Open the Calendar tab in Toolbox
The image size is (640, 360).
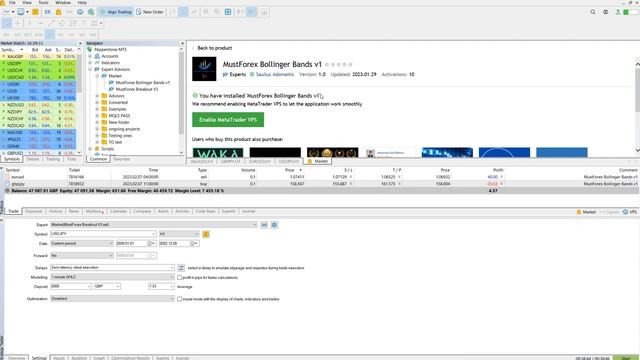[x=118, y=211]
